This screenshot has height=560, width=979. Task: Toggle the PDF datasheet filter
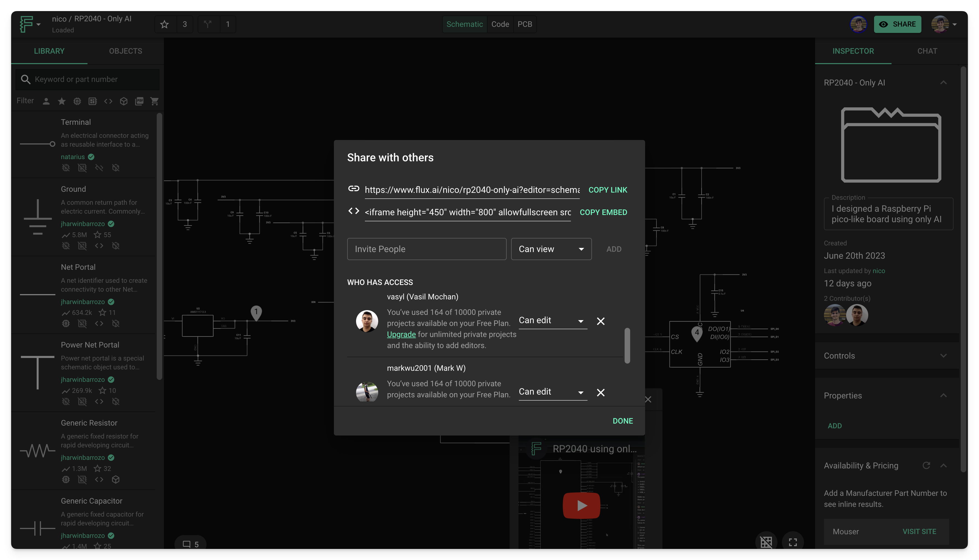tap(139, 101)
